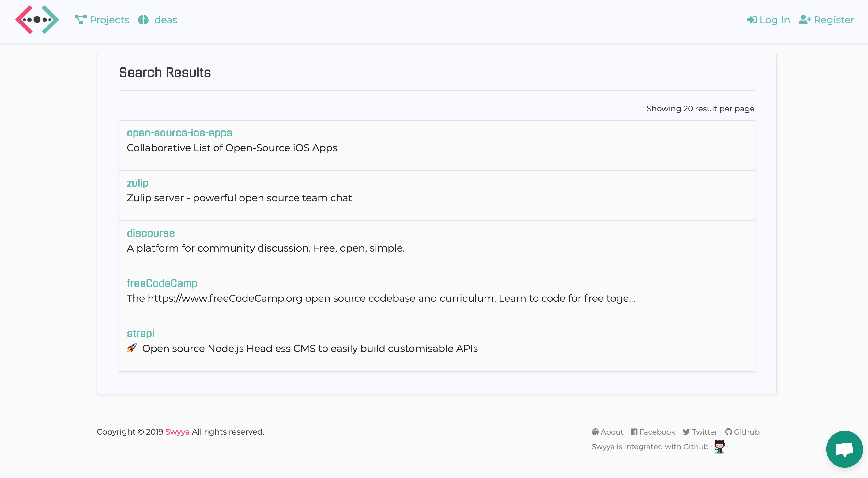Visit the Swyya copyright link

[177, 432]
